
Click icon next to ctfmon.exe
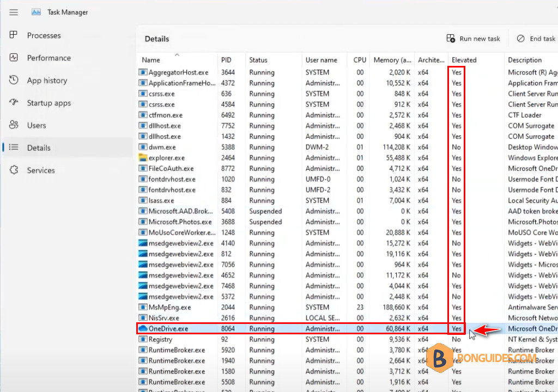pyautogui.click(x=143, y=115)
